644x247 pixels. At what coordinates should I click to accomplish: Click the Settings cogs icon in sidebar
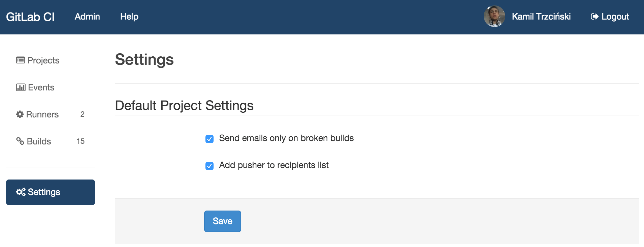tap(21, 192)
